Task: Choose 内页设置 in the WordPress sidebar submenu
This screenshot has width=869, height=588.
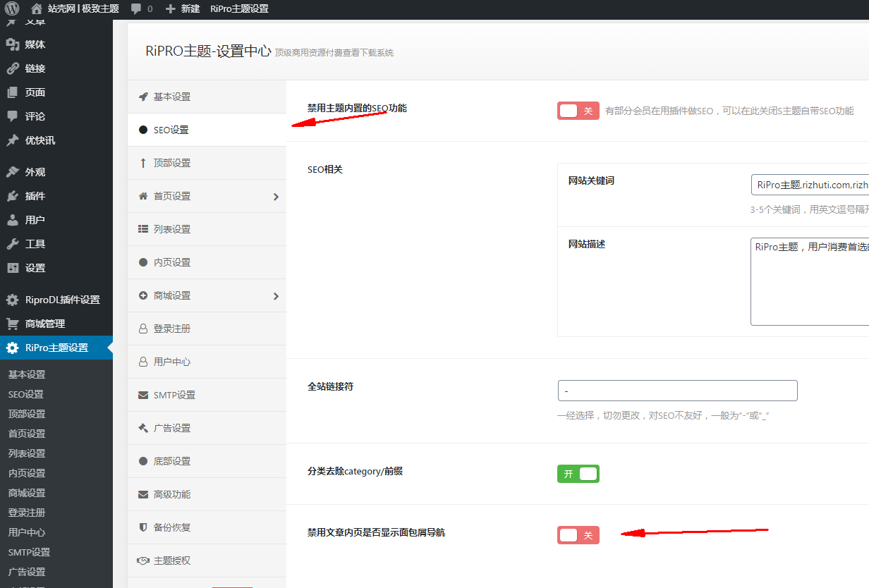Action: point(27,473)
